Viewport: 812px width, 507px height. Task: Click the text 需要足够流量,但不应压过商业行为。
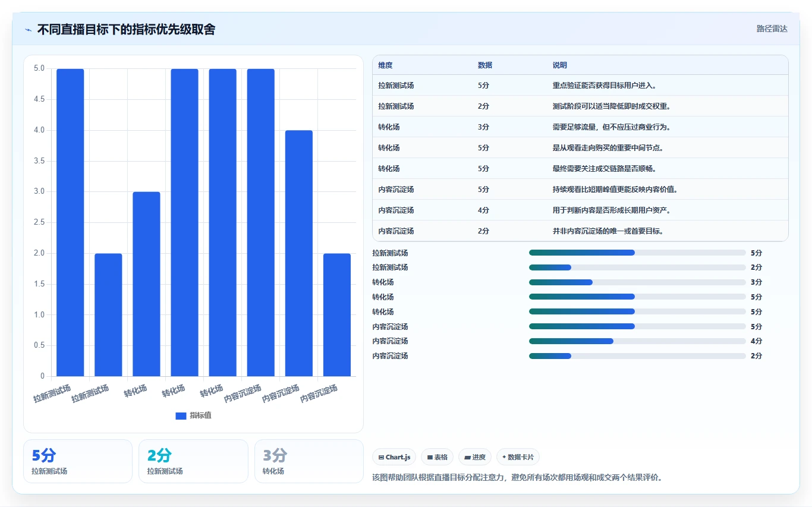(x=612, y=127)
